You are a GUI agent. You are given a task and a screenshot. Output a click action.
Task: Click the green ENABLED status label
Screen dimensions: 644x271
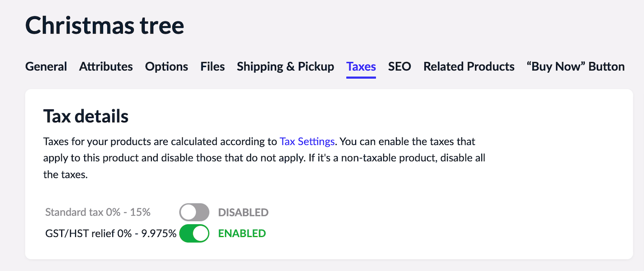coord(241,233)
